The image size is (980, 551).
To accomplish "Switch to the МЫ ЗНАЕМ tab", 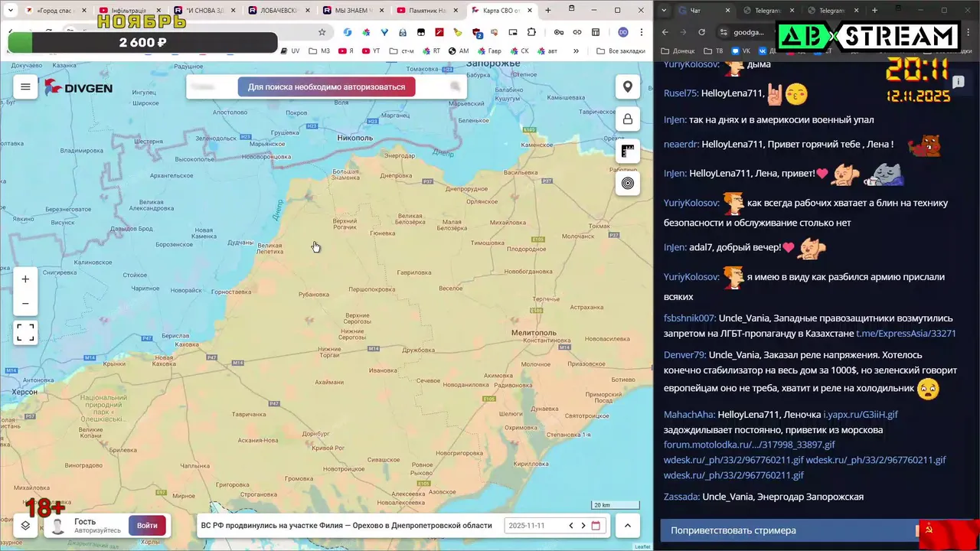I will (x=353, y=11).
